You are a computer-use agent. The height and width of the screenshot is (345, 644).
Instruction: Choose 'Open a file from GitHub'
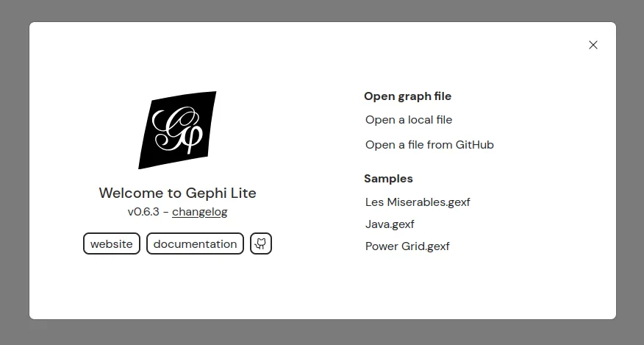click(x=429, y=145)
